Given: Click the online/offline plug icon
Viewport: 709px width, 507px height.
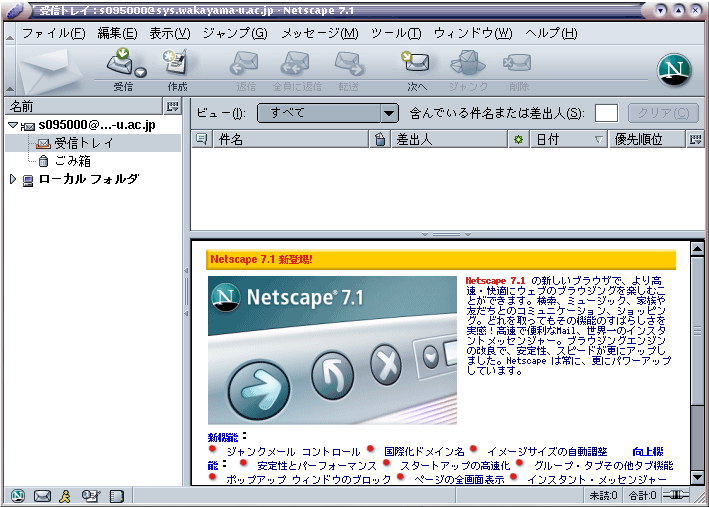Looking at the screenshot, I should tap(676, 495).
